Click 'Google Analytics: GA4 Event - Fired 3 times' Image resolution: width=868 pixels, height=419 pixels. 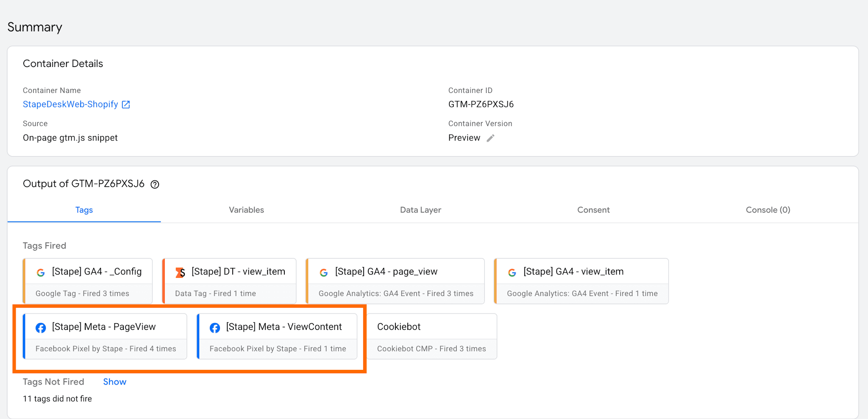tap(396, 293)
